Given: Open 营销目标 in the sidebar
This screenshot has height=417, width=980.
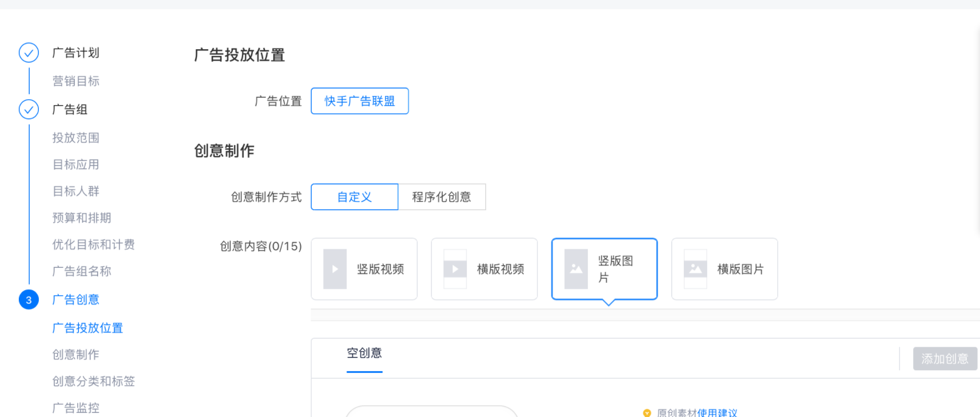Looking at the screenshot, I should point(76,81).
